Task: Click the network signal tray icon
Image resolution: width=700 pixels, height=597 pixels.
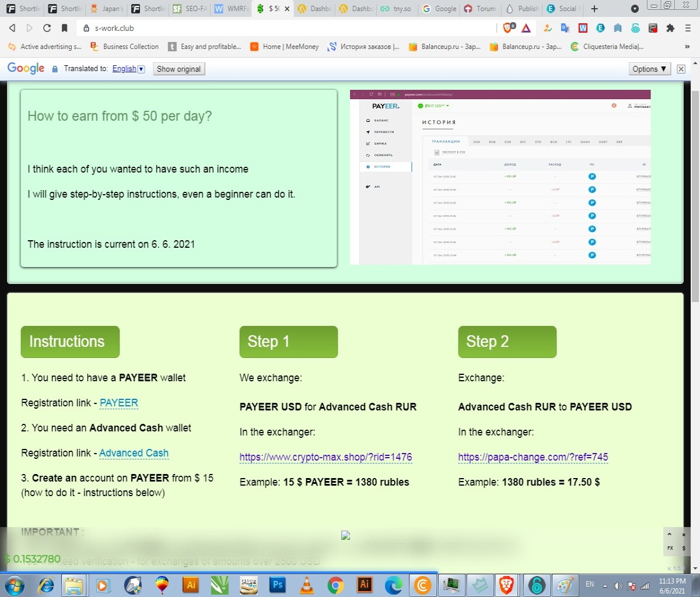Action: point(645,586)
